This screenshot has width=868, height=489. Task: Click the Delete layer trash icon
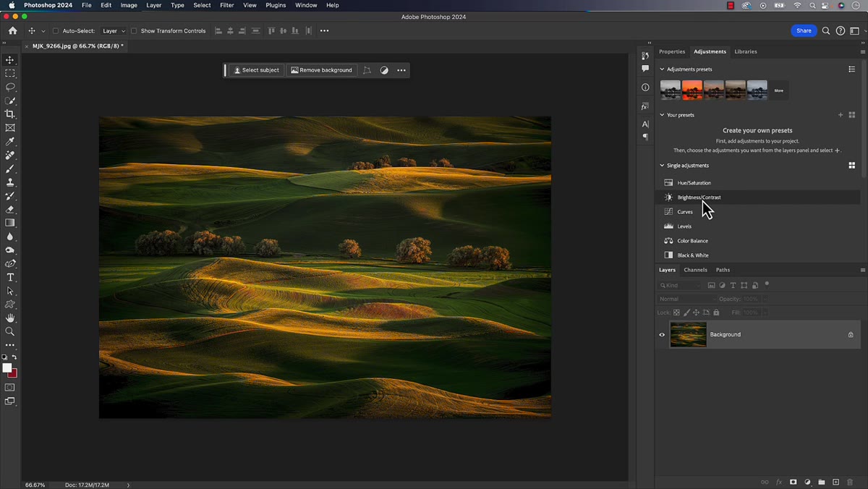pyautogui.click(x=850, y=482)
